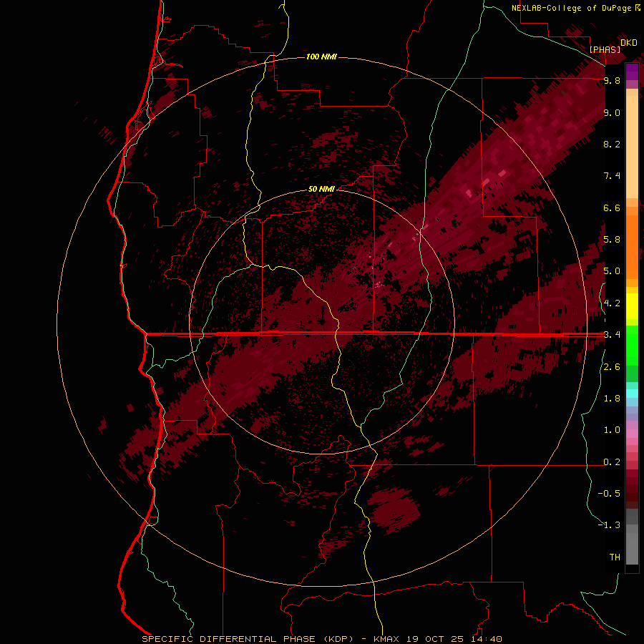Click the 1.8 value on the scale
The width and height of the screenshot is (644, 644).
(x=612, y=399)
